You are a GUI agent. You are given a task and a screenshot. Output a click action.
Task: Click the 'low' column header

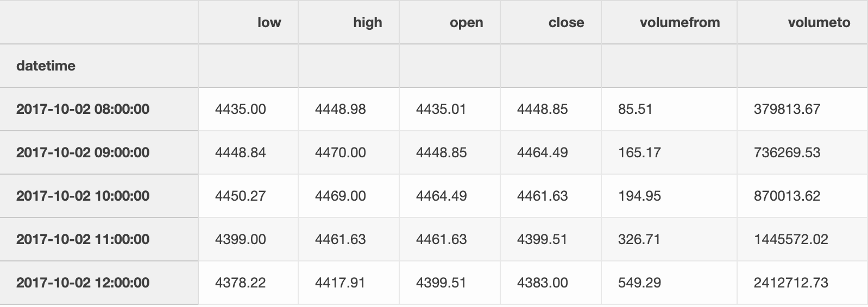pyautogui.click(x=269, y=22)
